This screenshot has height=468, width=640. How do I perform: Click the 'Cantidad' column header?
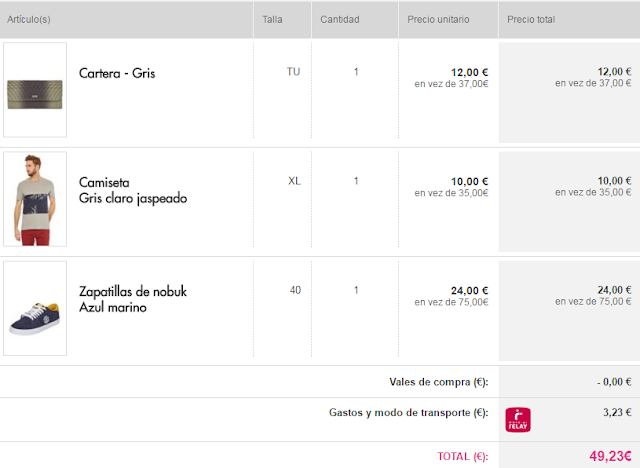[x=340, y=19]
